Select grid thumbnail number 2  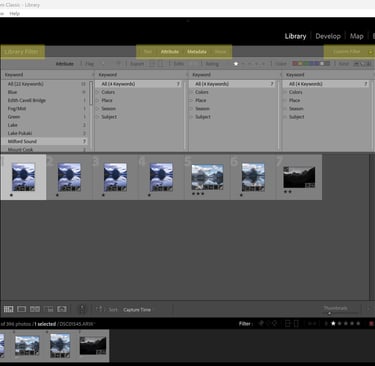[69, 177]
